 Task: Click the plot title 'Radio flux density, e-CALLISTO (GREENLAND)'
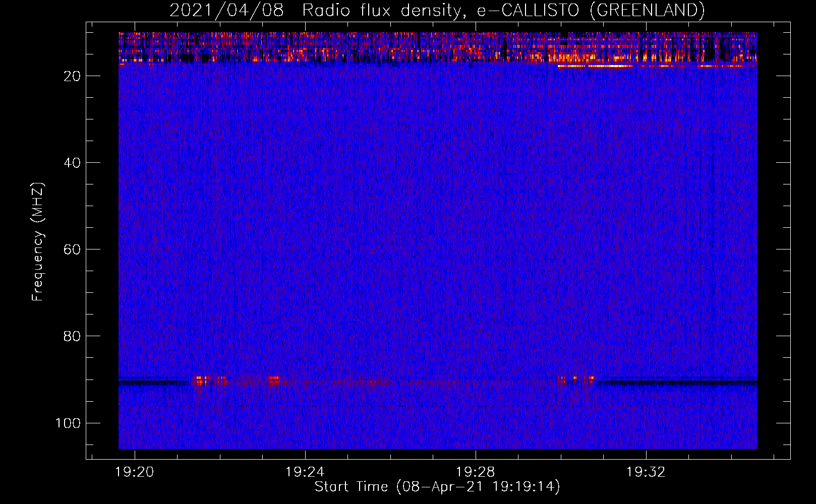pyautogui.click(x=503, y=11)
